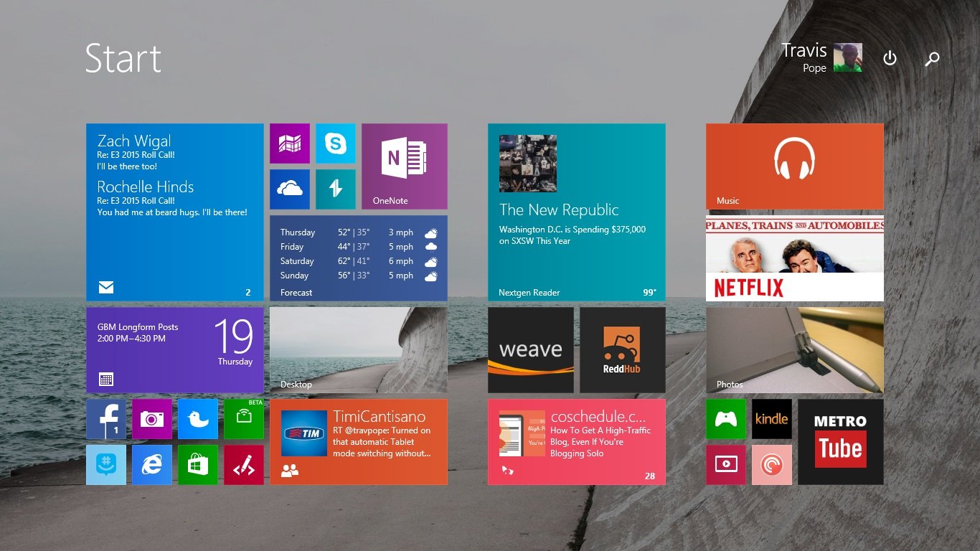The width and height of the screenshot is (980, 551).
Task: Launch the Metro Tube tile
Action: tap(841, 442)
